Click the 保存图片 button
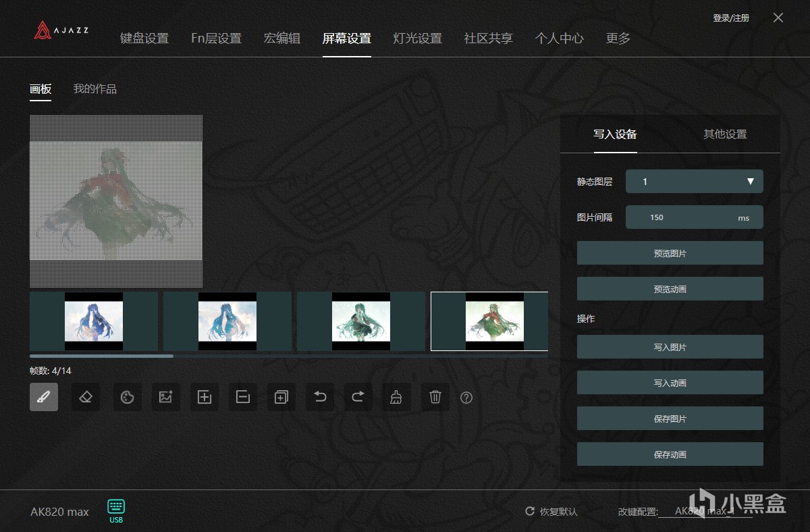Screen dimensions: 810x532 pos(670,419)
